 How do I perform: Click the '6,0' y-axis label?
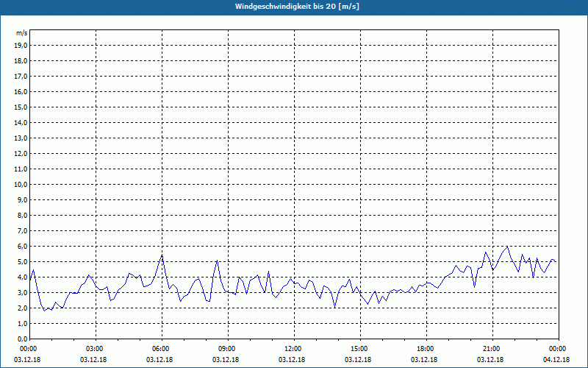point(22,247)
